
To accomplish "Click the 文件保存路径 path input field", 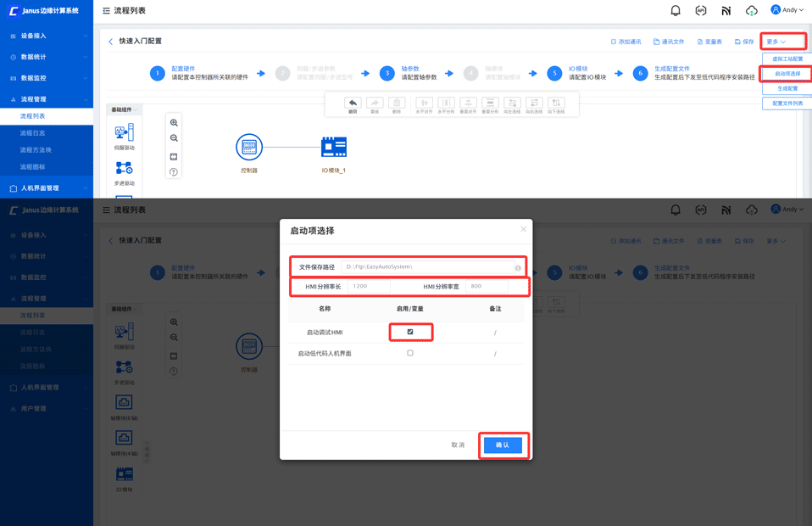I will pyautogui.click(x=428, y=267).
